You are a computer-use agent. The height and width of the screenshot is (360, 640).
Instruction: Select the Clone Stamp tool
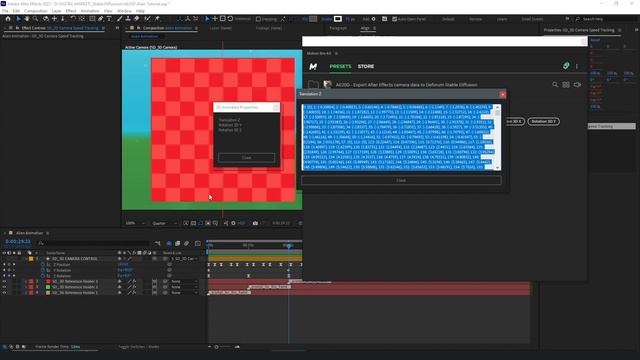128,19
